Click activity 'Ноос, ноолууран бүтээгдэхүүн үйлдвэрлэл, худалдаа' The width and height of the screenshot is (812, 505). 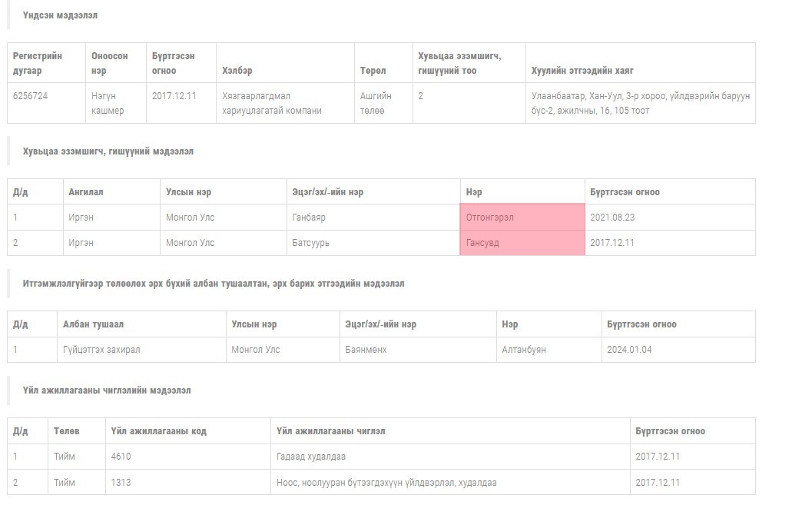point(386,483)
